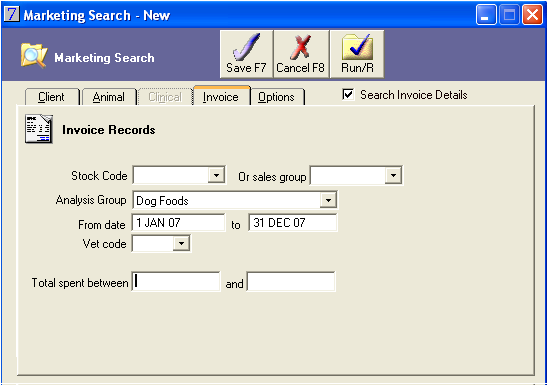
Task: Expand the Stock Code dropdown
Action: tap(216, 175)
